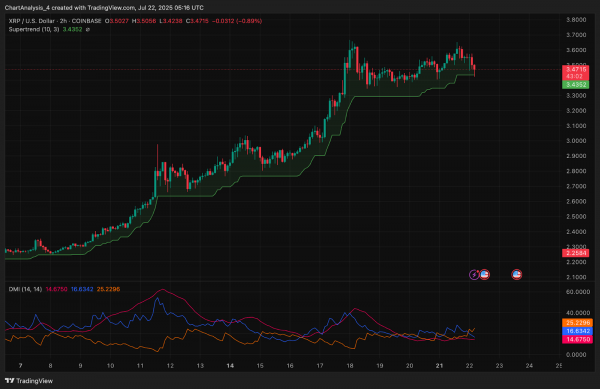Click the TradingView logo
This screenshot has height=389, width=600.
click(x=29, y=381)
